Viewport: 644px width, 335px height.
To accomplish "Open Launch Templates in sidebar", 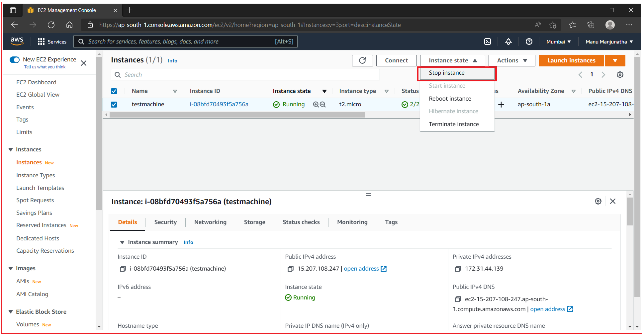I will [x=40, y=188].
